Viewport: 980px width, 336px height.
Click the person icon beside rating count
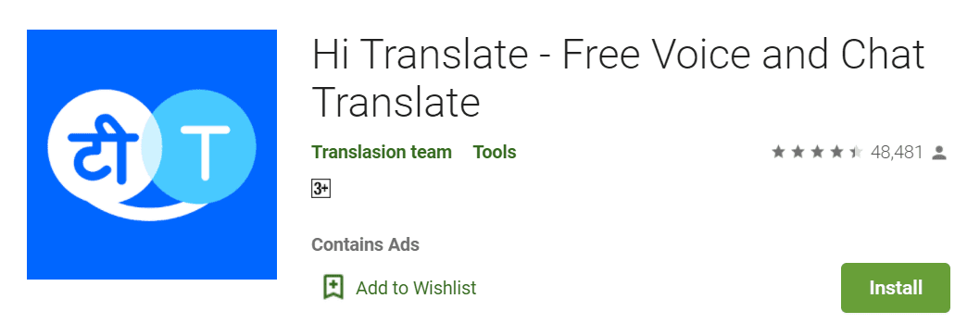938,153
